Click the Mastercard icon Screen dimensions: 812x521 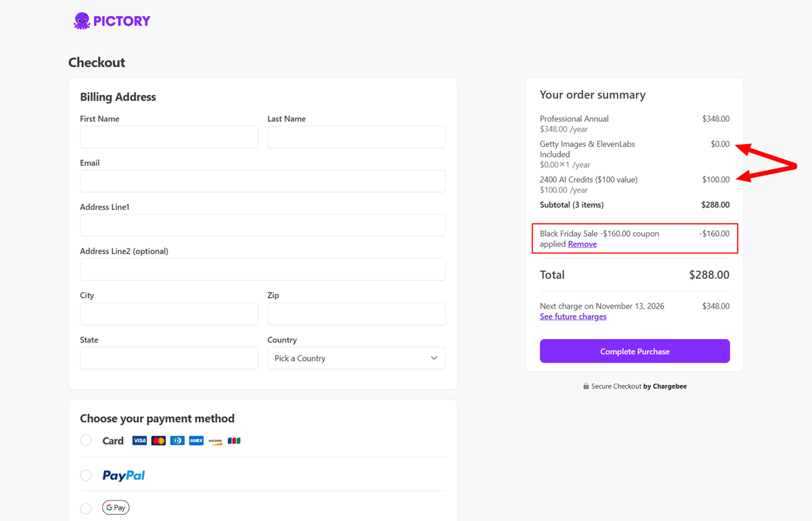coord(158,440)
